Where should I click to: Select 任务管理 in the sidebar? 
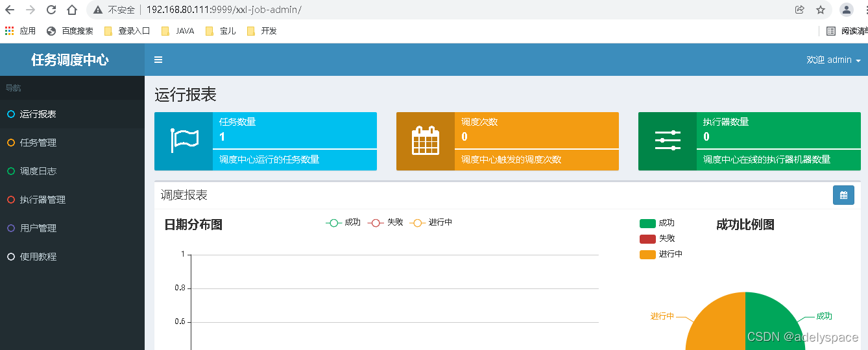click(72, 143)
